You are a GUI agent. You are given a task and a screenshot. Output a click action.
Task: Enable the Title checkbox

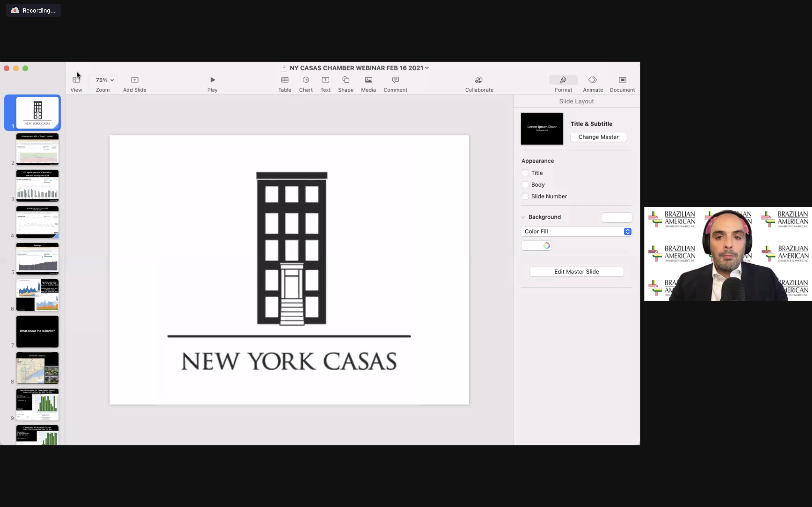[x=525, y=173]
